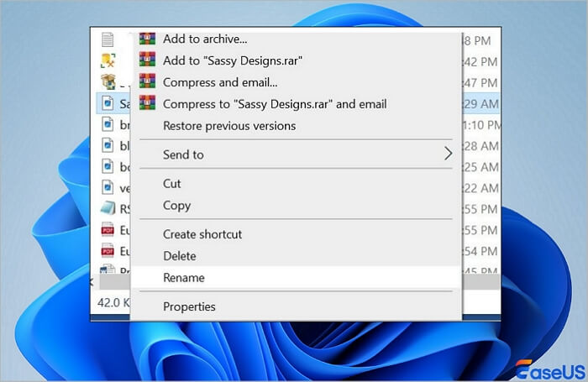Click the file icon in the row starting "ve"
Viewport: 588px width, 382px height.
pyautogui.click(x=108, y=187)
